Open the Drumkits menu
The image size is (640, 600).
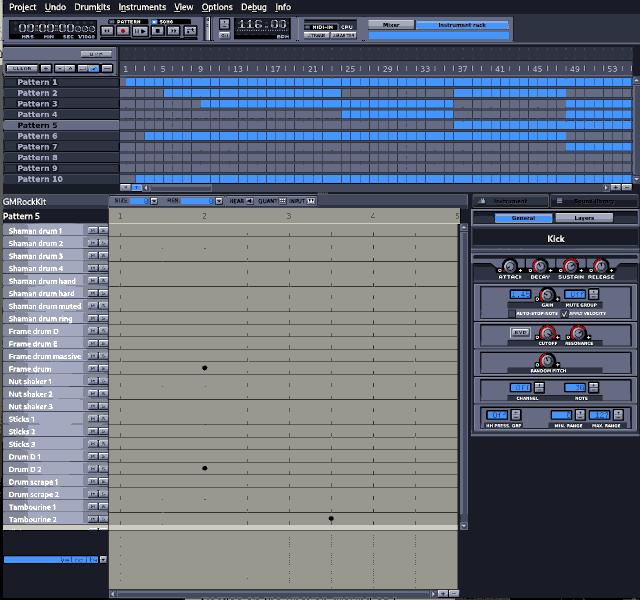coord(92,7)
